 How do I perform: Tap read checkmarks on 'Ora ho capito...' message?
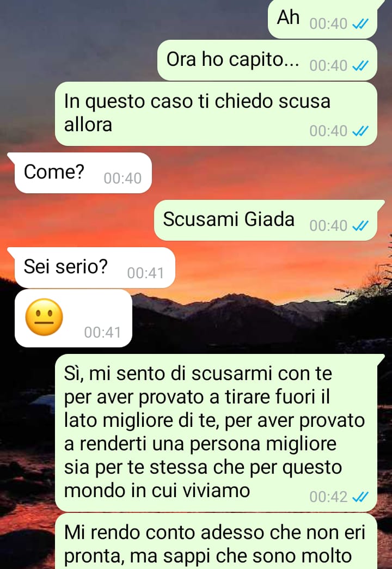pos(360,66)
